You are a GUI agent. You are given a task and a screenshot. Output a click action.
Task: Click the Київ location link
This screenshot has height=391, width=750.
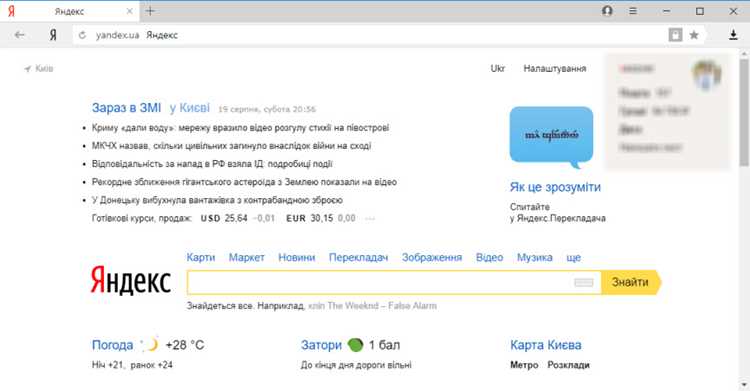click(39, 68)
